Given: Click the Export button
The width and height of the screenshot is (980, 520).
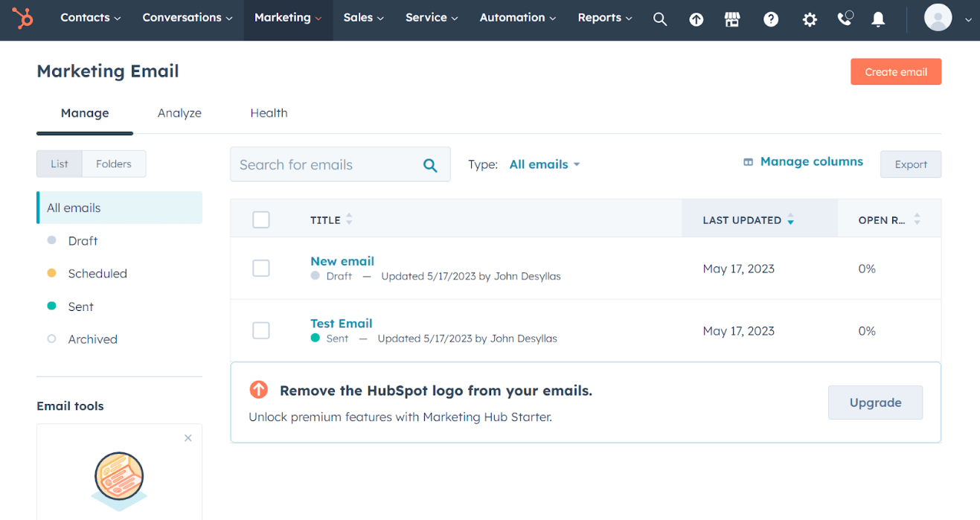Looking at the screenshot, I should point(911,164).
